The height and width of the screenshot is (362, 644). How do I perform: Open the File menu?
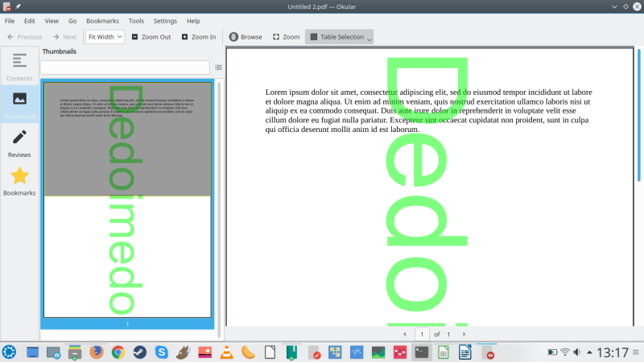coord(10,21)
